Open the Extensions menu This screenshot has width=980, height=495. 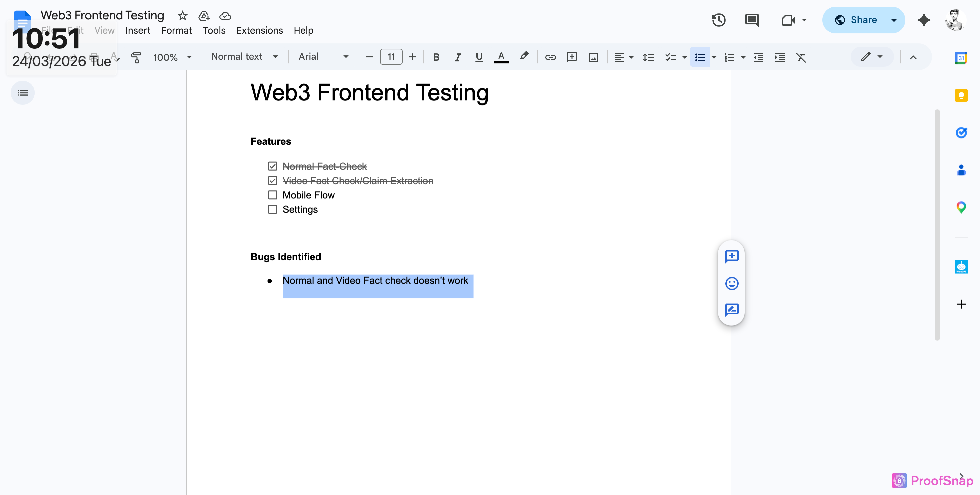[259, 30]
